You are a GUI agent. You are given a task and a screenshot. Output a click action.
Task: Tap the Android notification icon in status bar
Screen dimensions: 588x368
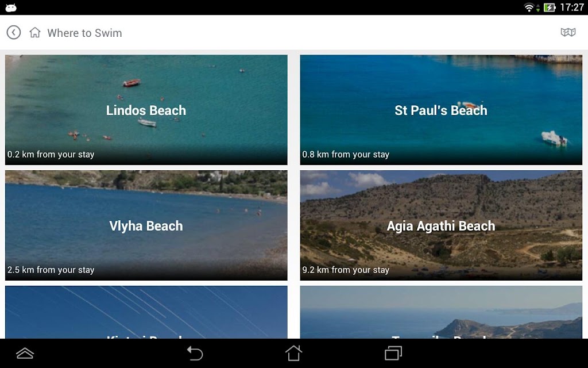(11, 7)
